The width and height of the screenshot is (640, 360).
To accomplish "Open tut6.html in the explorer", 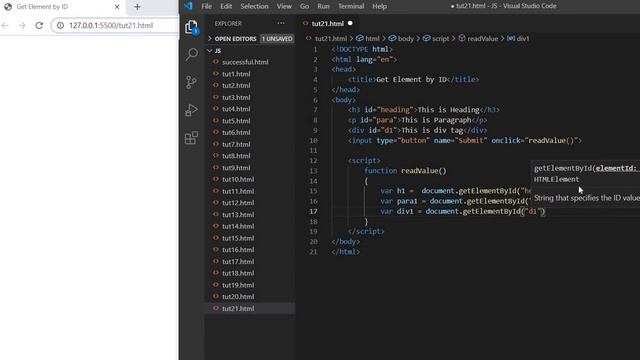I will tap(236, 132).
